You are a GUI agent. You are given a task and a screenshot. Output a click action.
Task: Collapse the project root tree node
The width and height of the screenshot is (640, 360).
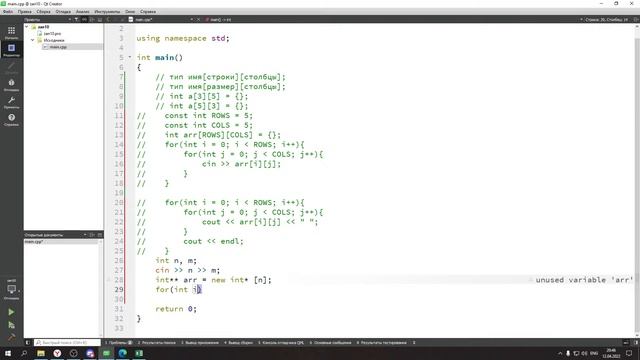(27, 27)
